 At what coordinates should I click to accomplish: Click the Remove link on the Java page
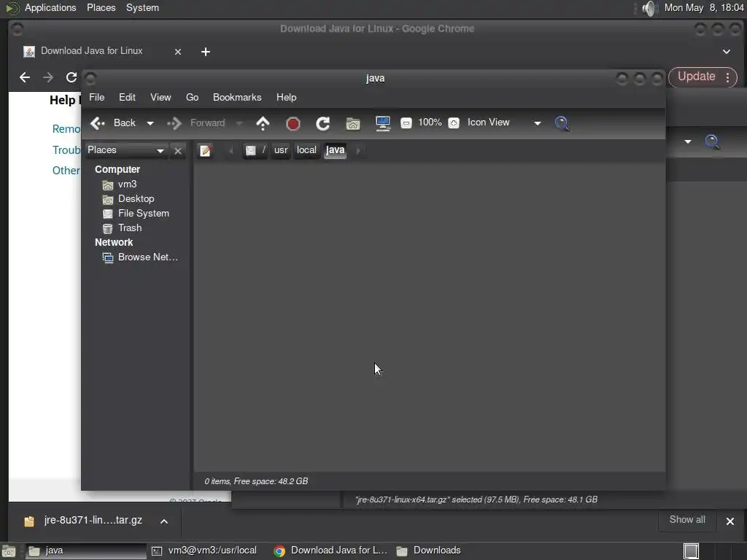pyautogui.click(x=66, y=129)
